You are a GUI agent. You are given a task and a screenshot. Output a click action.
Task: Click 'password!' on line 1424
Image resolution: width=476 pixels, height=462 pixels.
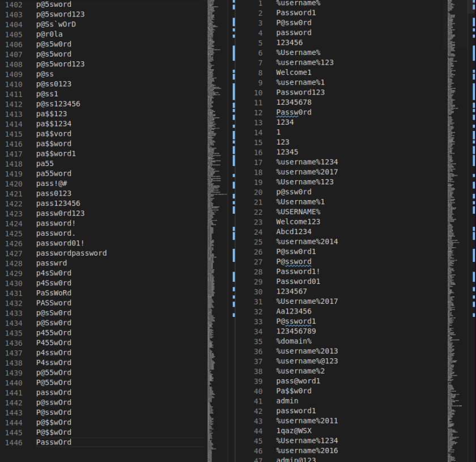click(56, 223)
